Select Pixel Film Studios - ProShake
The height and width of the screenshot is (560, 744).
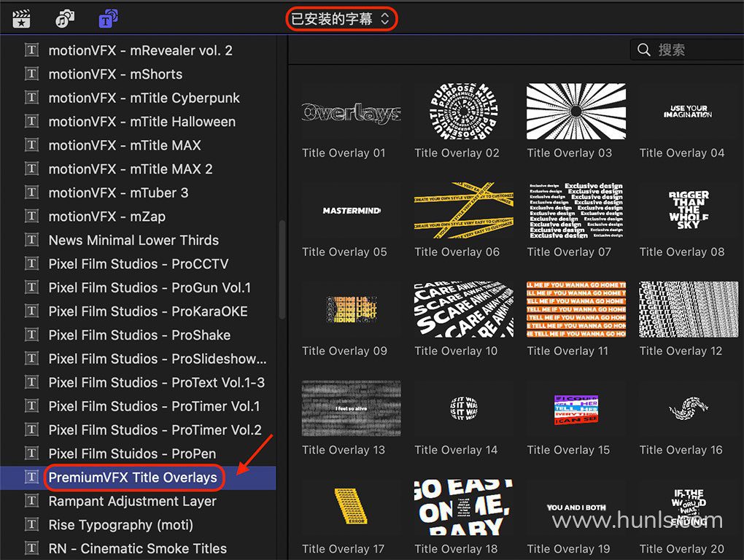tap(138, 335)
